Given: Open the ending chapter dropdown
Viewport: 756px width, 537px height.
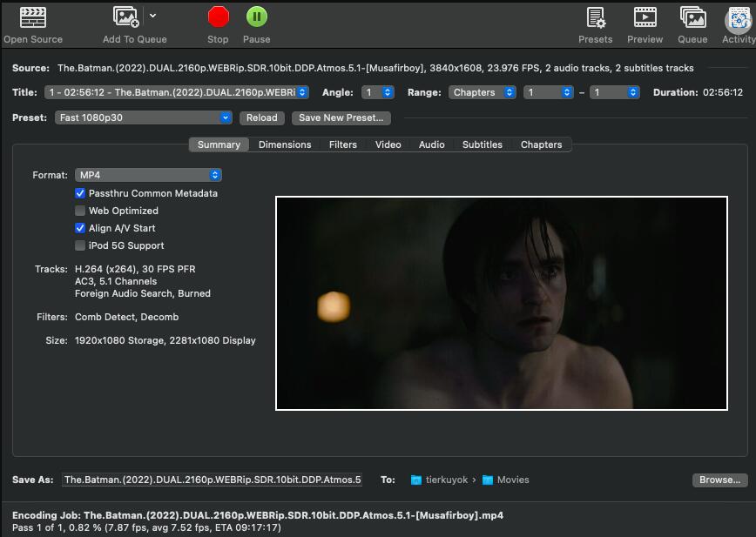Looking at the screenshot, I should (614, 92).
